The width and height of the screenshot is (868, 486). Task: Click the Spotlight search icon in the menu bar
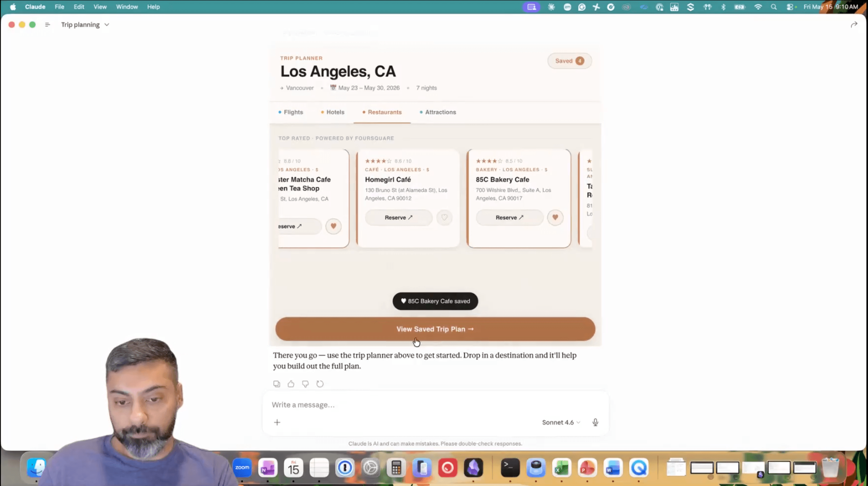click(x=774, y=7)
